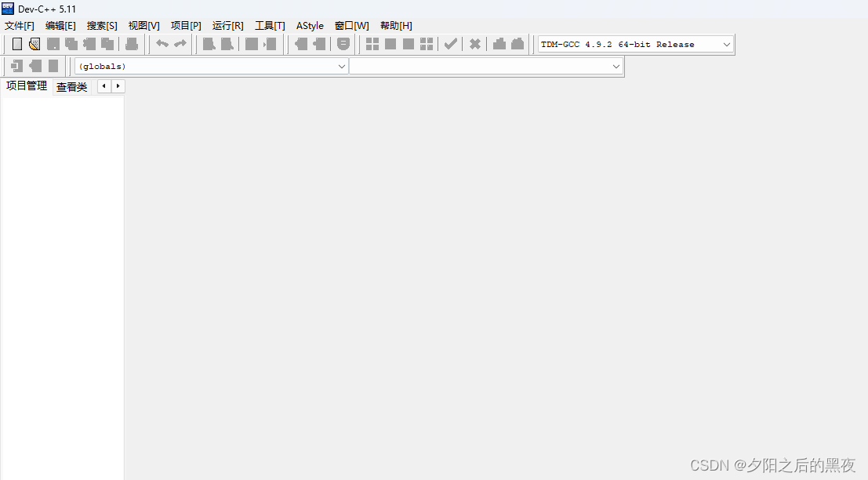This screenshot has width=868, height=480.
Task: Create a new source file from toolbar
Action: click(17, 44)
